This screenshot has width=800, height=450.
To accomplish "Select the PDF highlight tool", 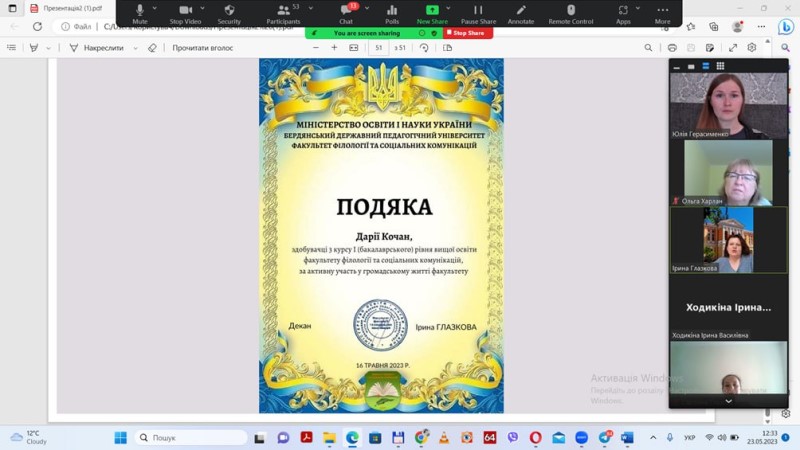I will click(x=34, y=47).
